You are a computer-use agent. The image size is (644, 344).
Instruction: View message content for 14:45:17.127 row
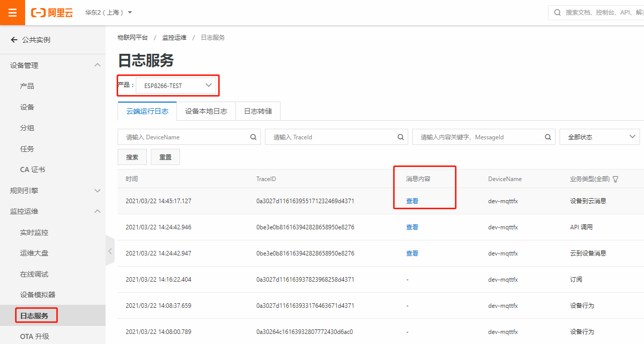tap(412, 201)
